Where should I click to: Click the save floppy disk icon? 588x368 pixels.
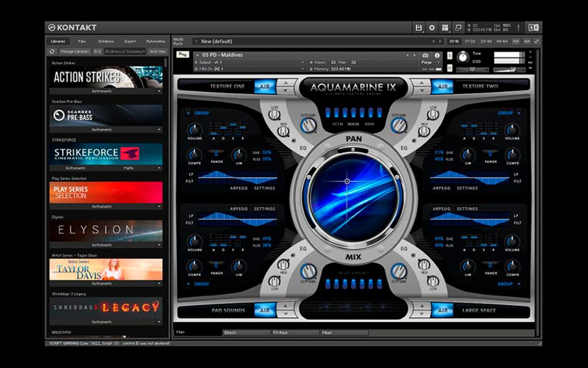(419, 28)
